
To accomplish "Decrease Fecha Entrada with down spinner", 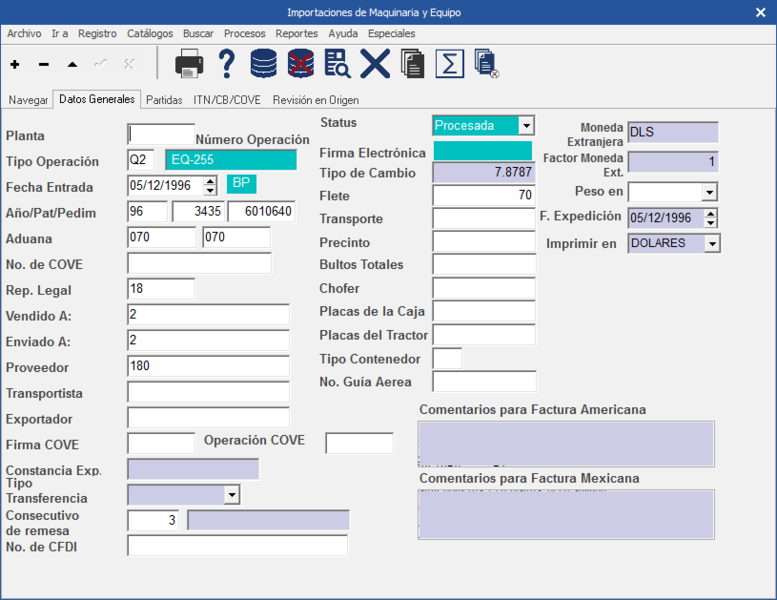I will (210, 190).
